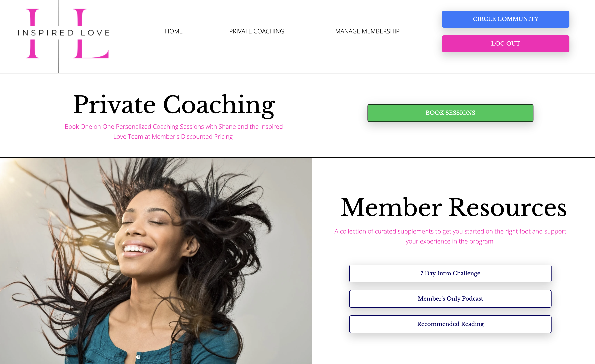Click the green BOOK SESSIONS button
Viewport: 595px width, 364px height.
pyautogui.click(x=450, y=113)
